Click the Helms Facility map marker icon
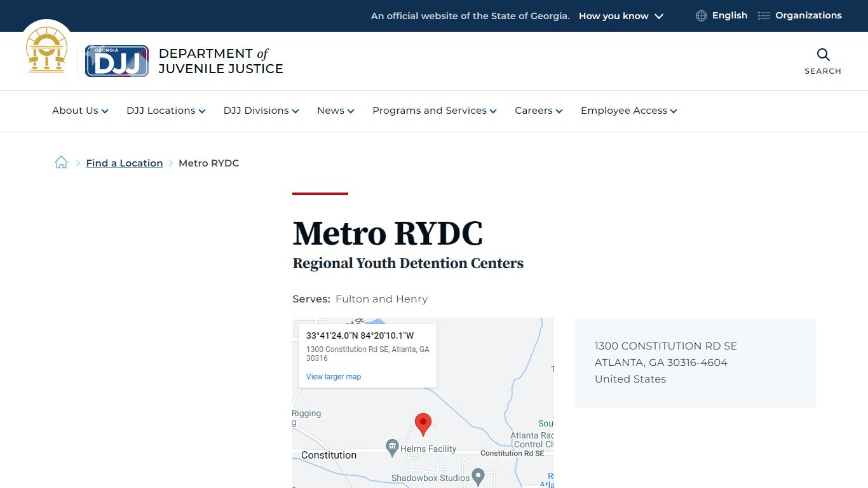Image resolution: width=868 pixels, height=488 pixels. (x=392, y=448)
